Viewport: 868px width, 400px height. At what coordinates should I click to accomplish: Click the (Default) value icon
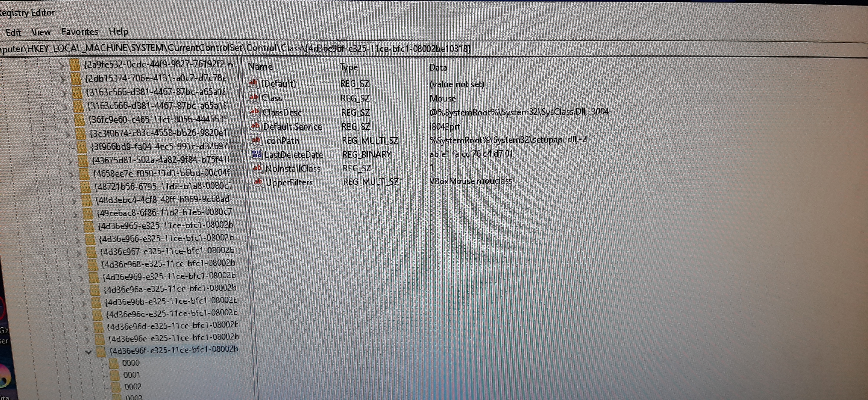click(x=253, y=83)
